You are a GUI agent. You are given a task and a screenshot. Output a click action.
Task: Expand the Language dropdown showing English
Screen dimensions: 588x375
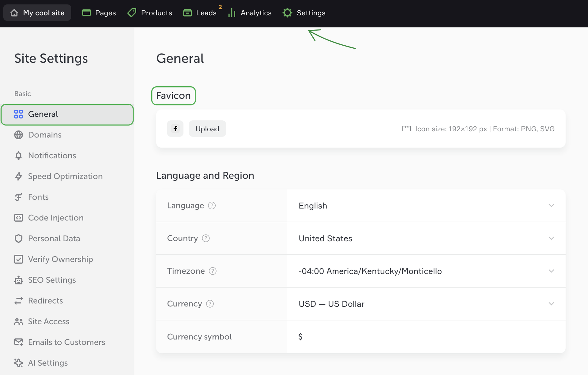pyautogui.click(x=426, y=206)
